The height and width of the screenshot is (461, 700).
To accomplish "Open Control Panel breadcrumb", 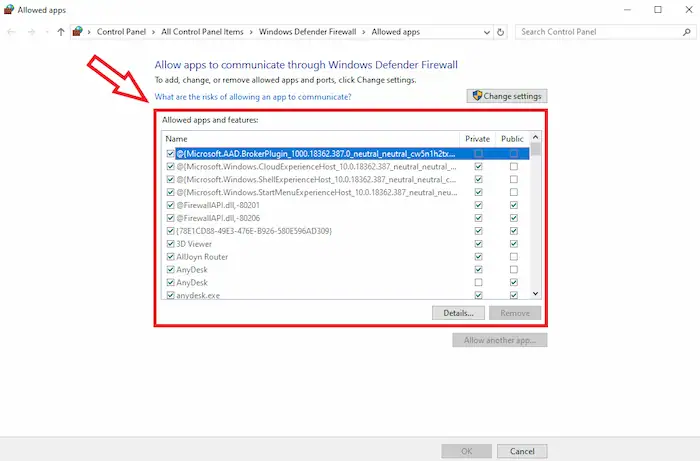I will 121,32.
